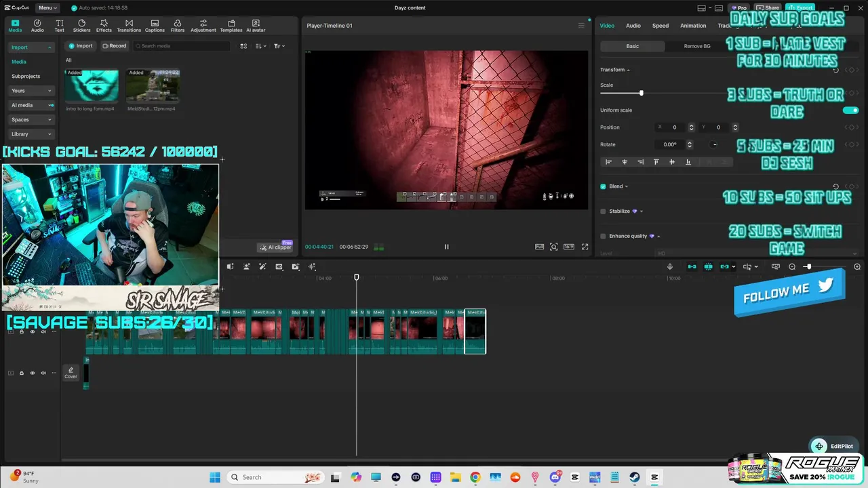Expand the Yours section in sidebar
Image resolution: width=868 pixels, height=488 pixels.
31,91
